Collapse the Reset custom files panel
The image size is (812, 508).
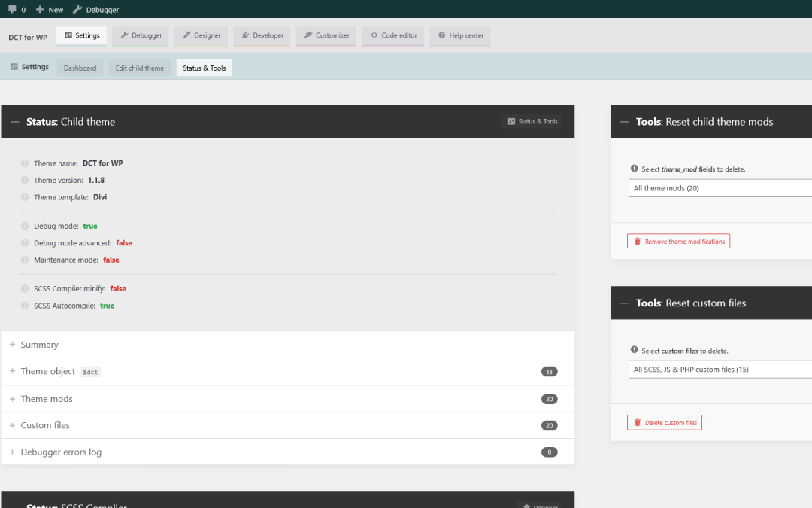[625, 303]
